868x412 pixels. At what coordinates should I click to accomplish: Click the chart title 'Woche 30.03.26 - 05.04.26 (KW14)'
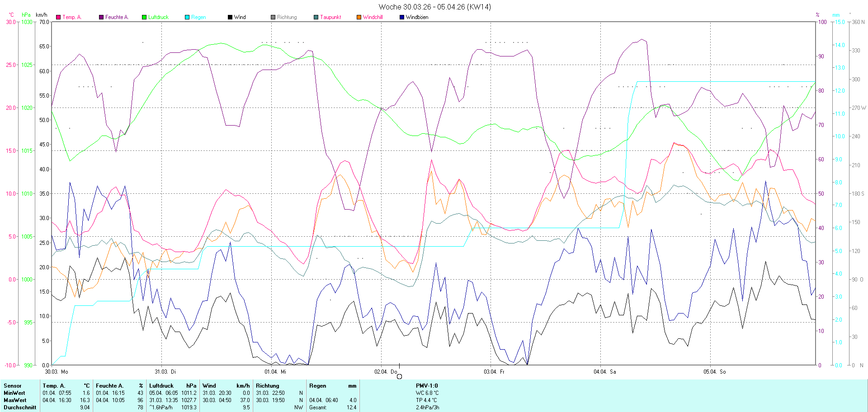tap(434, 7)
